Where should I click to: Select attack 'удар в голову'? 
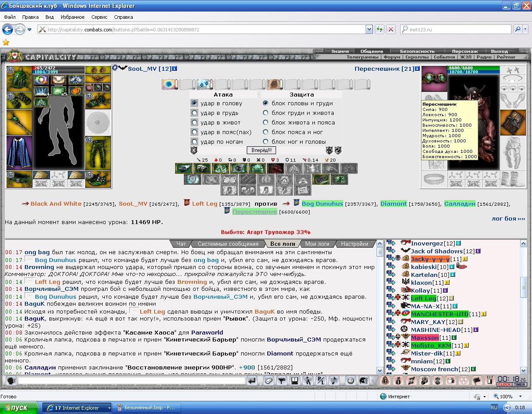[194, 103]
